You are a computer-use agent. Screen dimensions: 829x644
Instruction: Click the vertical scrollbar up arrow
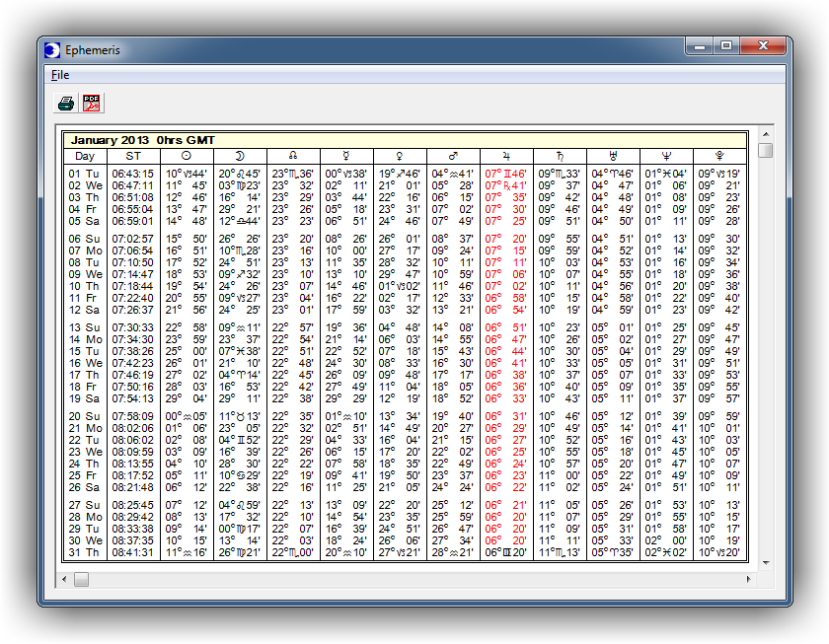pos(766,134)
